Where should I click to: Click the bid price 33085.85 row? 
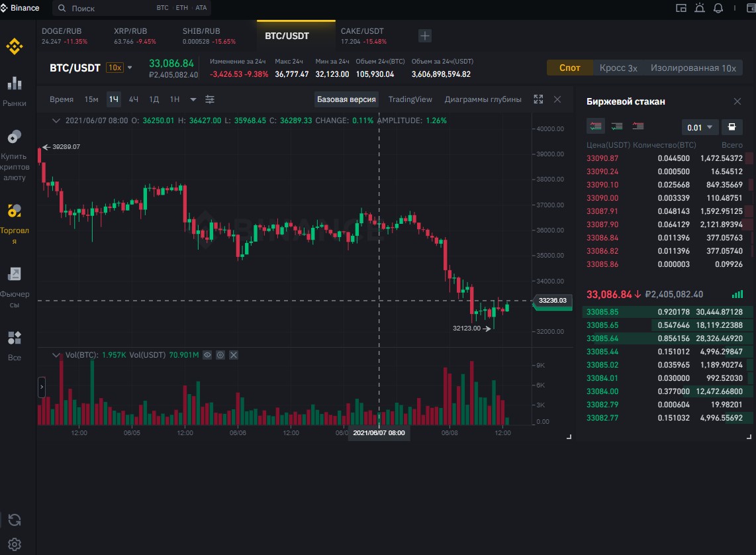[668, 312]
